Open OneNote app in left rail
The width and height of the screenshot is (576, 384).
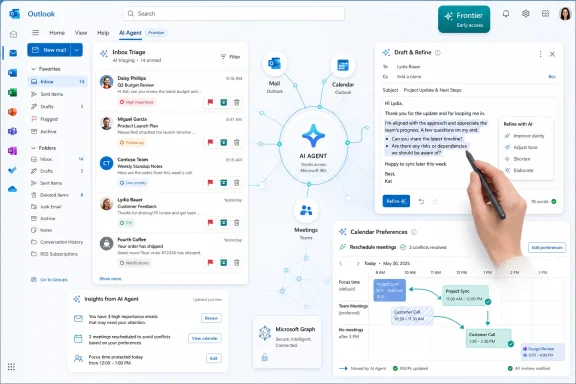click(x=12, y=151)
